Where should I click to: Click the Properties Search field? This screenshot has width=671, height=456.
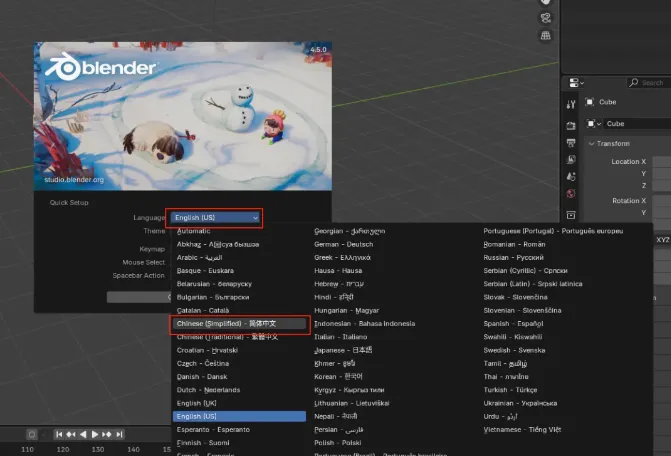649,83
